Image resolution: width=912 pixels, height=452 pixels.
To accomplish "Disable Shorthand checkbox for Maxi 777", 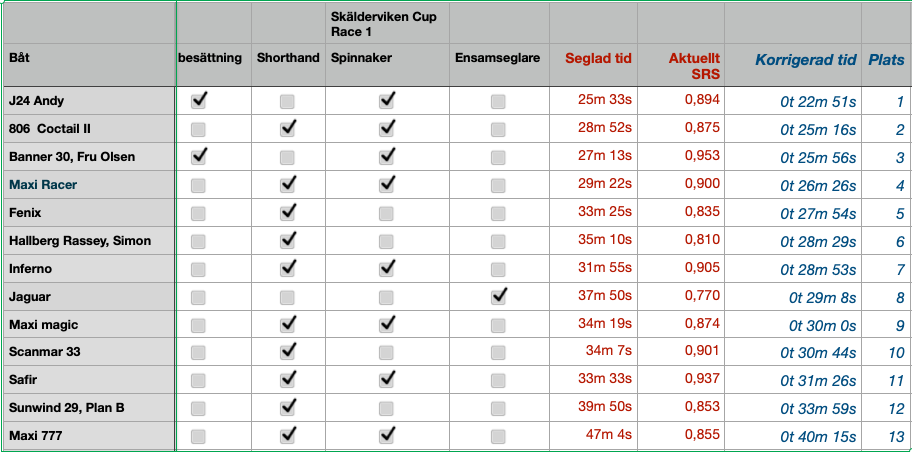I will click(287, 436).
